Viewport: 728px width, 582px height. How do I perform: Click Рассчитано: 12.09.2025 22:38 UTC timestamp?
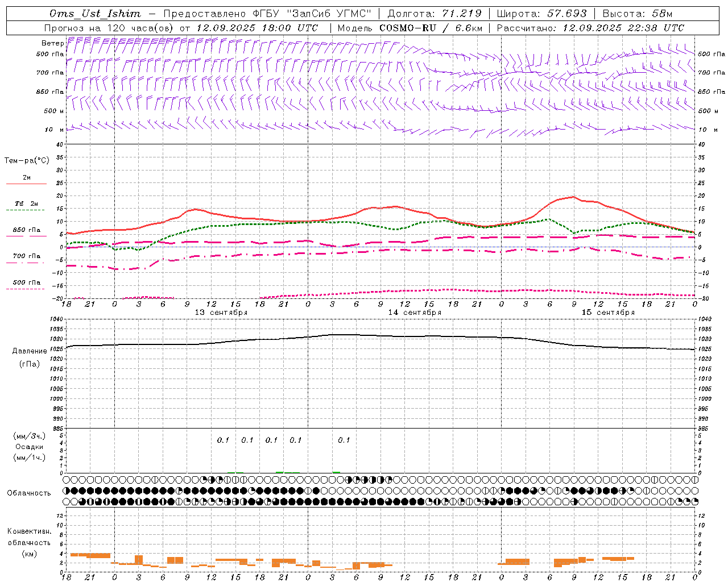(590, 28)
